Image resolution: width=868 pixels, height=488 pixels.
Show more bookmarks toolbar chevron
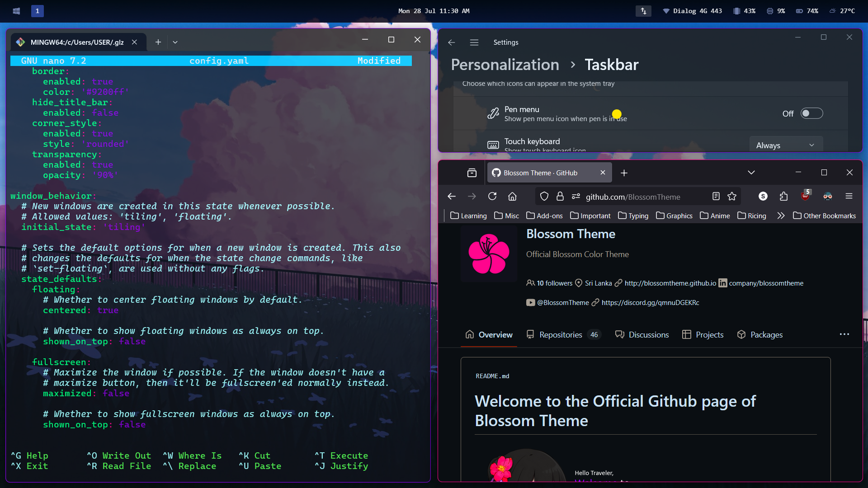coord(781,216)
